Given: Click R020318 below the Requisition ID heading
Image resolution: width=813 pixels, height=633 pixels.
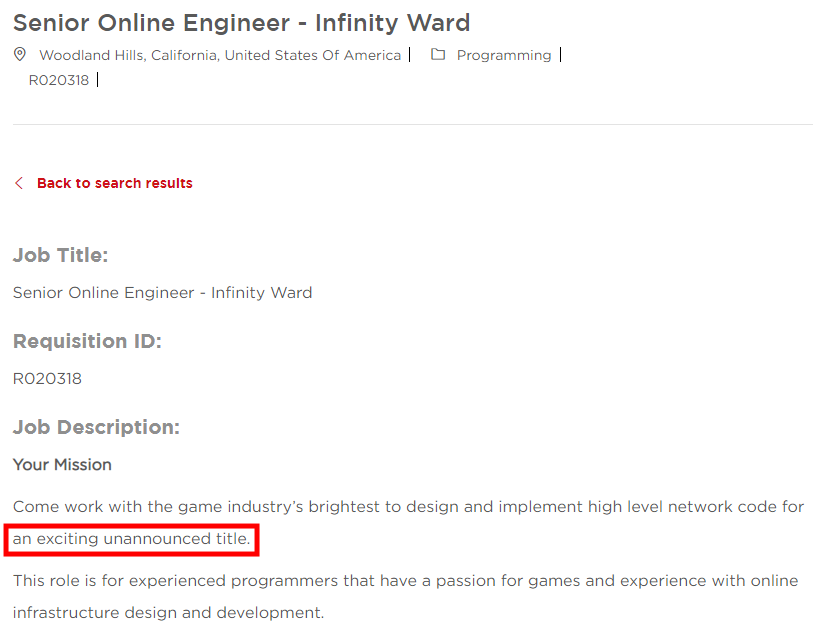Looking at the screenshot, I should click(47, 378).
